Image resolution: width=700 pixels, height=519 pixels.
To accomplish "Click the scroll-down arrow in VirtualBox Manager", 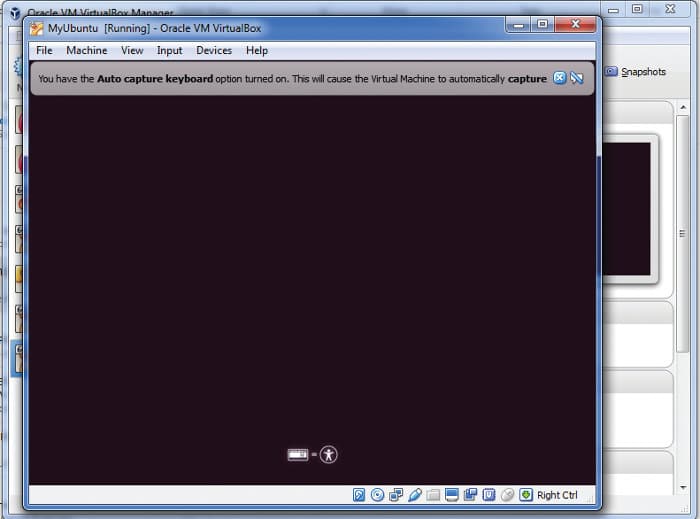I will tap(683, 487).
